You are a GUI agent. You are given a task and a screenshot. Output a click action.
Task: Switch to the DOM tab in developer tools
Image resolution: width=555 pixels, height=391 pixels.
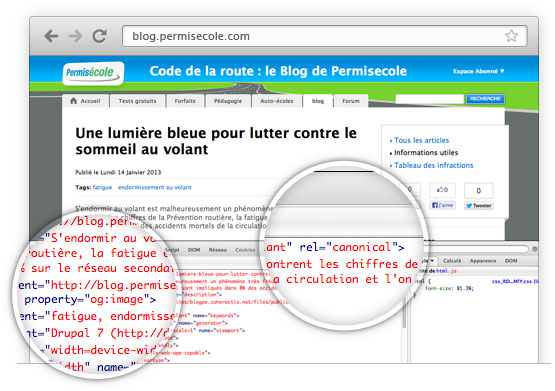(x=194, y=250)
